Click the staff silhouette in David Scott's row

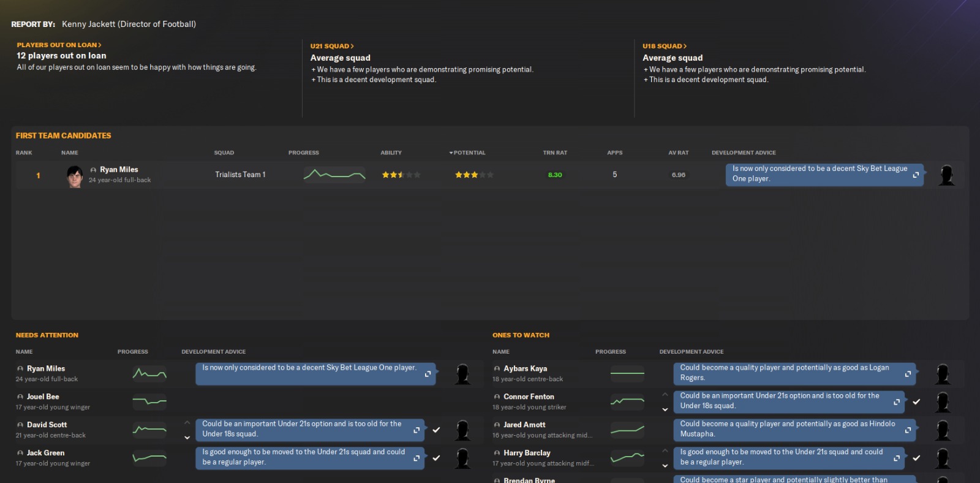[x=463, y=430]
